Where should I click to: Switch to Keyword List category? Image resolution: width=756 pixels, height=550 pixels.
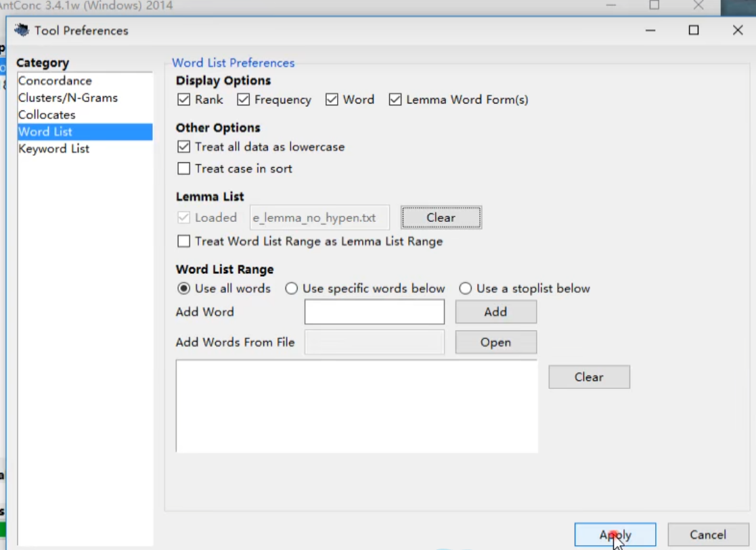tap(85, 148)
